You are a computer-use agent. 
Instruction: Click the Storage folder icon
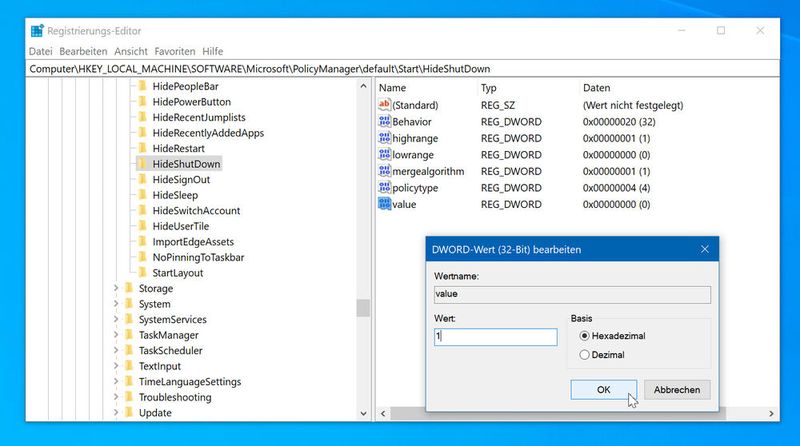point(129,288)
